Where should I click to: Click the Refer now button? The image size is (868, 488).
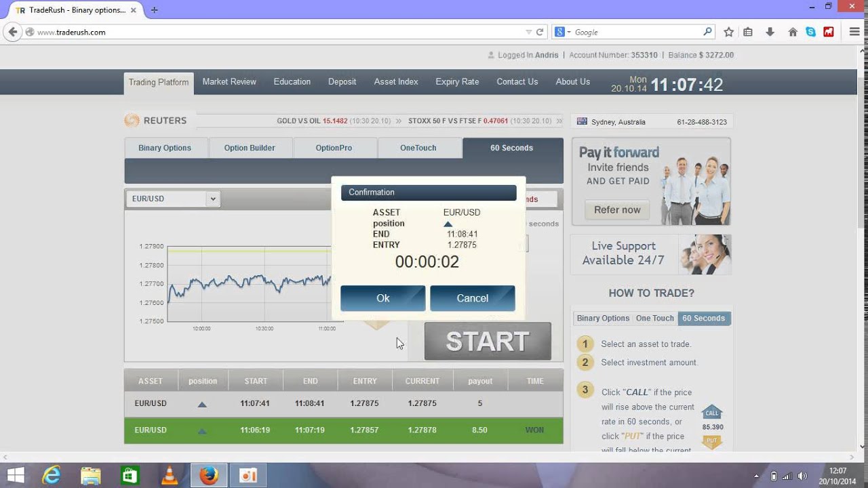click(x=617, y=209)
